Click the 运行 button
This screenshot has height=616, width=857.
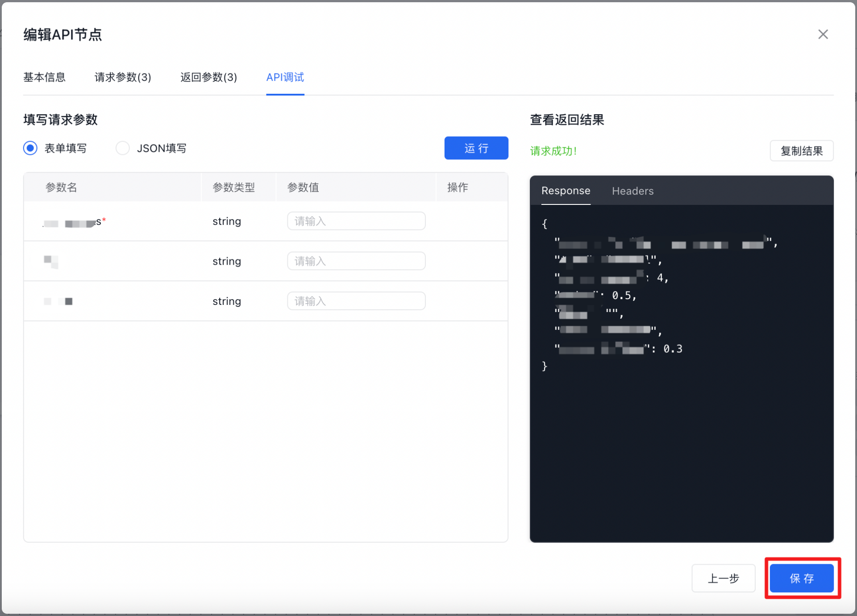[x=476, y=148]
